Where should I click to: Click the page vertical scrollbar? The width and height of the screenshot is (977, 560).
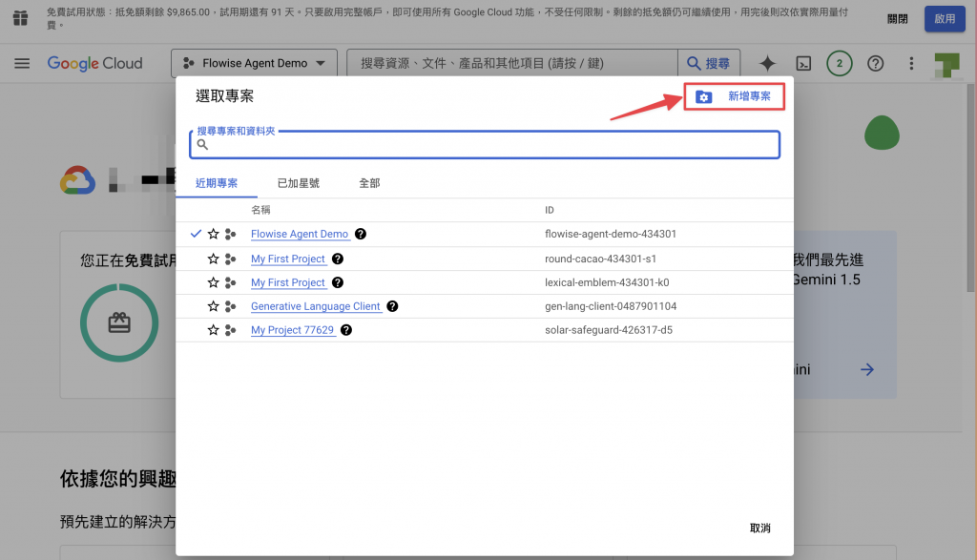click(x=970, y=187)
